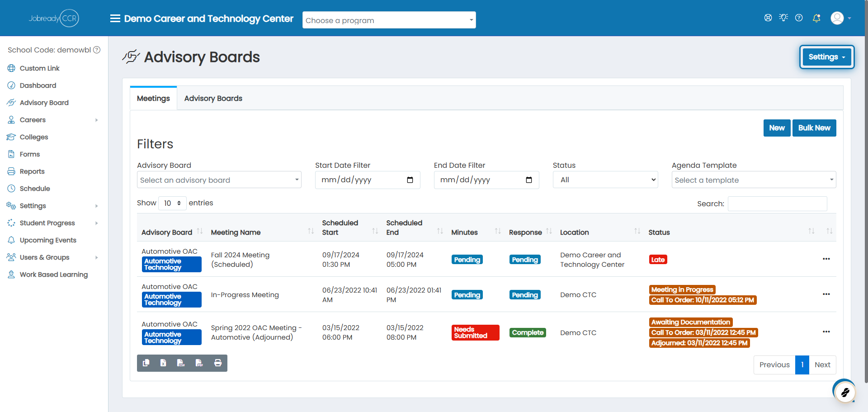Expand the Status filter dropdown
Viewport: 868px width, 412px height.
coord(605,180)
